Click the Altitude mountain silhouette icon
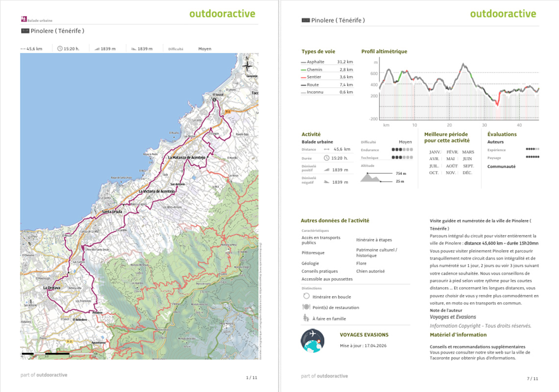 (x=371, y=177)
